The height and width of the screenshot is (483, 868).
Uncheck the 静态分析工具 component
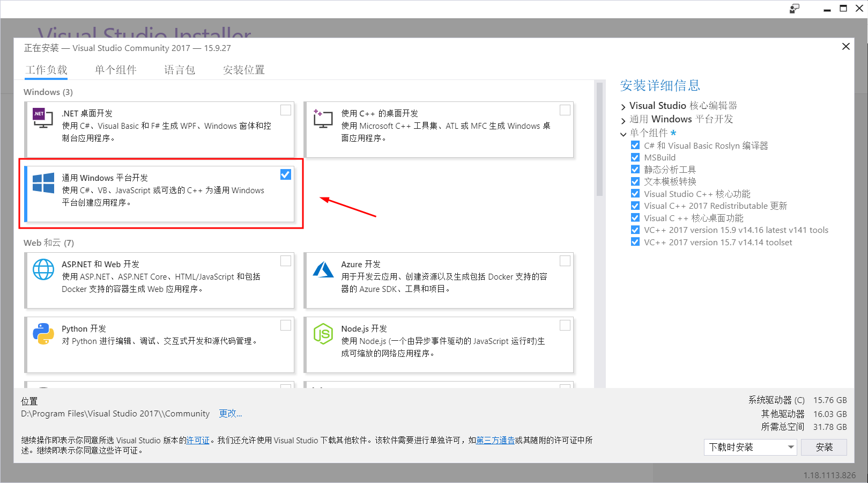point(635,170)
